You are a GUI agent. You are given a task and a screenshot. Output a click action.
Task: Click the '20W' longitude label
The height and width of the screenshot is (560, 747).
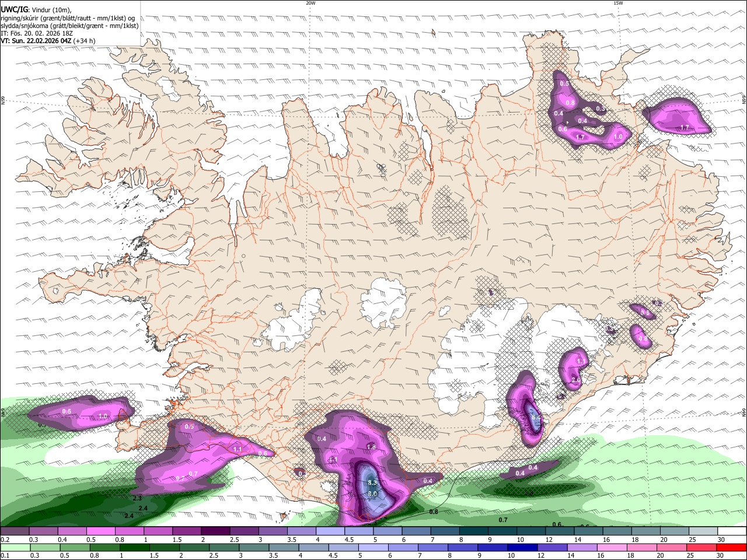tap(310, 3)
